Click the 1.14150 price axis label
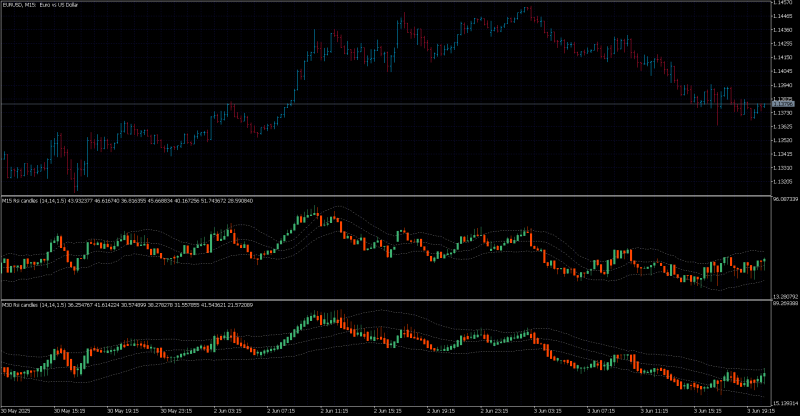 (783, 58)
